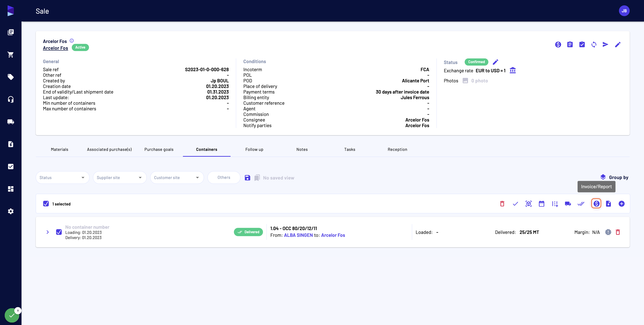Click the Invoice/Report dollar icon in selection toolbar
The height and width of the screenshot is (325, 644).
click(596, 204)
